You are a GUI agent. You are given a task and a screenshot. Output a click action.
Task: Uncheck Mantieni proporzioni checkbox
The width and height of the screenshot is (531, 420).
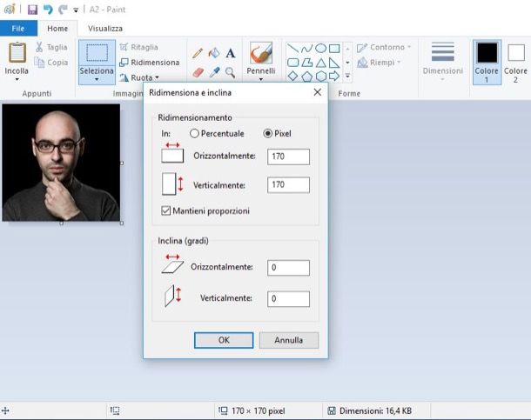point(165,210)
